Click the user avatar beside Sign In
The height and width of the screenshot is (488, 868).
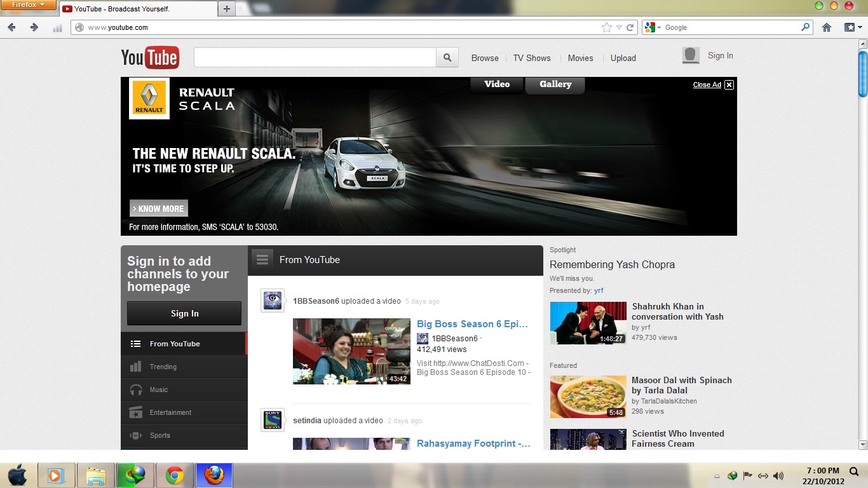point(691,56)
